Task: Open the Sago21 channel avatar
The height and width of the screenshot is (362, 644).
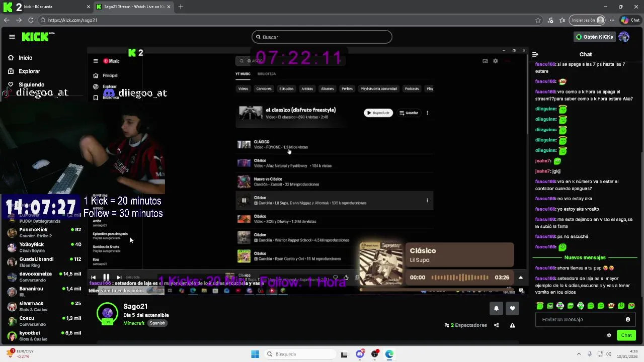Action: (107, 314)
